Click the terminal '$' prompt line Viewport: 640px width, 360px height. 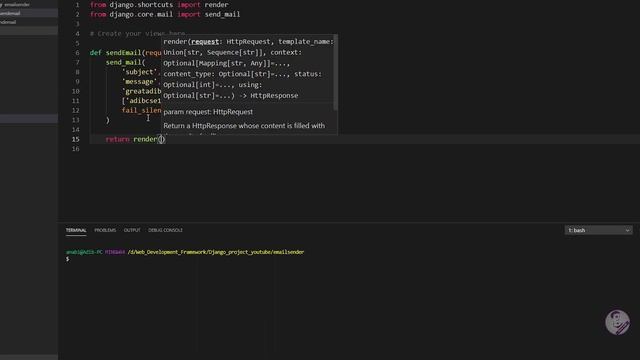67,259
